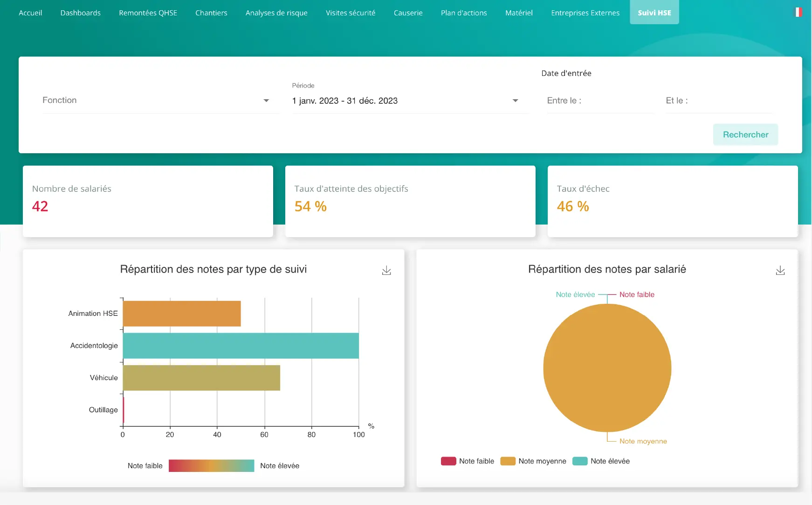Download the notes par salarié chart
The image size is (812, 505).
[780, 271]
